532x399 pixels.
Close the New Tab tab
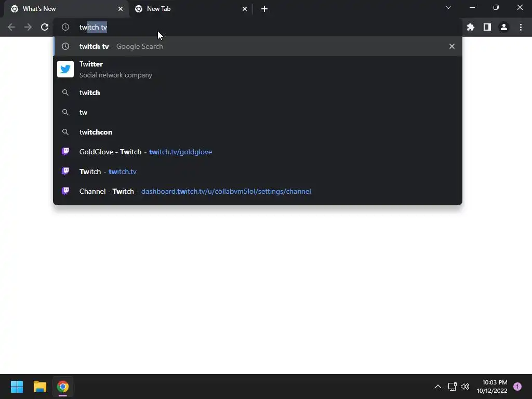(245, 9)
